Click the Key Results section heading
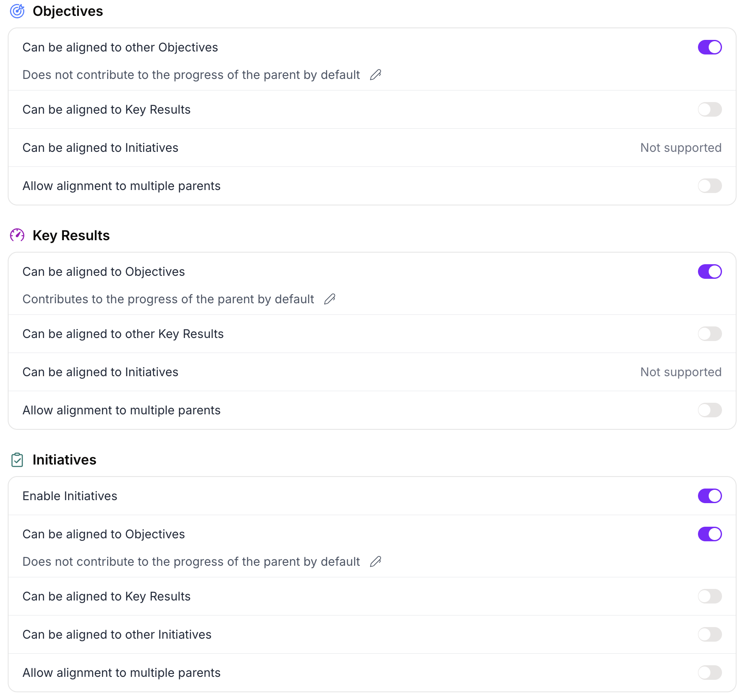This screenshot has width=746, height=700. pyautogui.click(x=71, y=235)
